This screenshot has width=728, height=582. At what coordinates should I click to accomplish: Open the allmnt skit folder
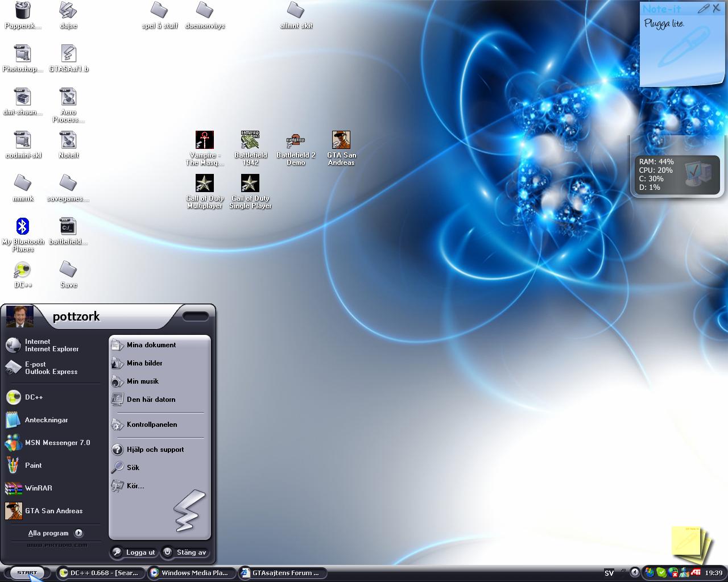296,14
